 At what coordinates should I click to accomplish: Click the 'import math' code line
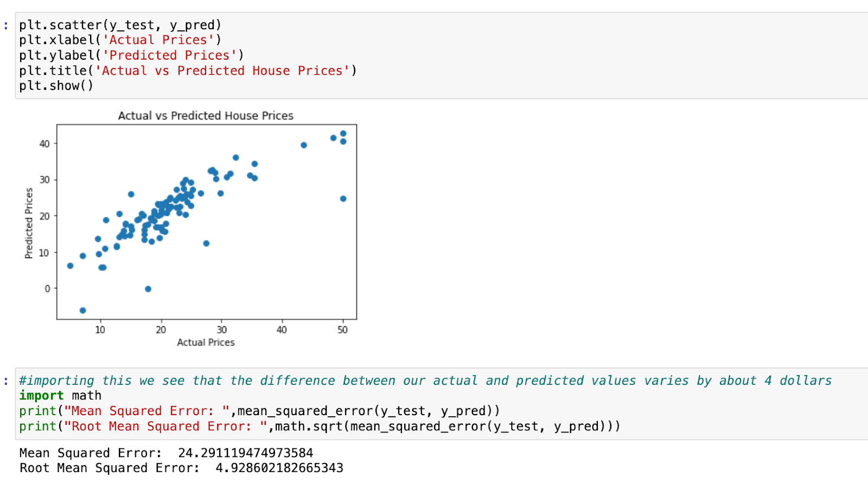[x=60, y=396]
